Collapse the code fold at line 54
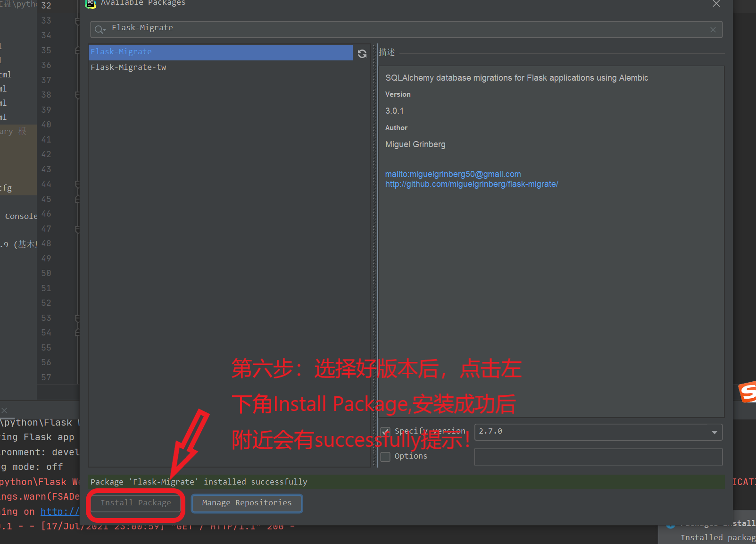 click(77, 333)
